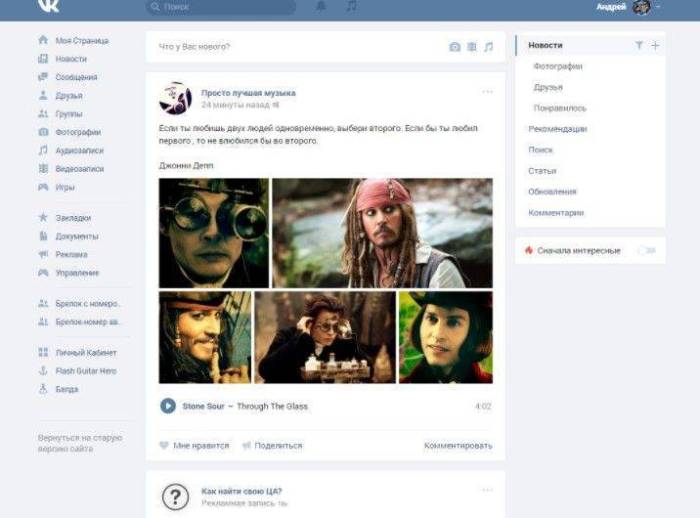Screen dimensions: 700x518
Task: Open notifications bell icon in header
Action: pos(321,7)
